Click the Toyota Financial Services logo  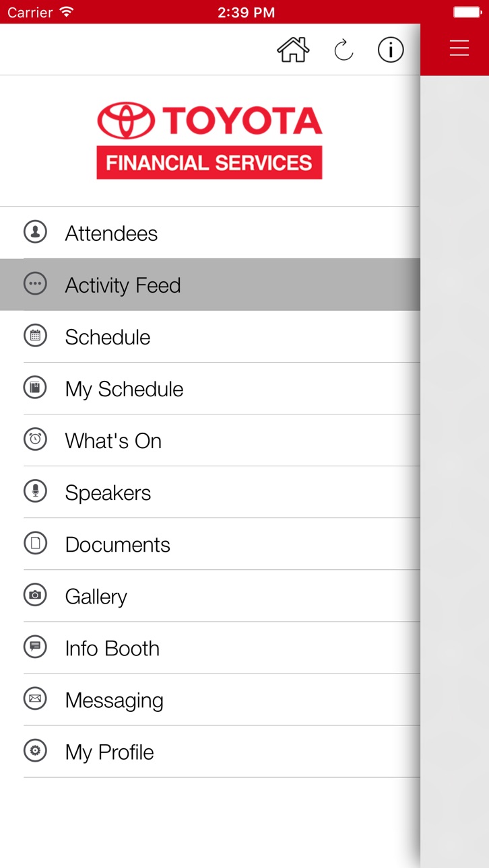tap(209, 141)
